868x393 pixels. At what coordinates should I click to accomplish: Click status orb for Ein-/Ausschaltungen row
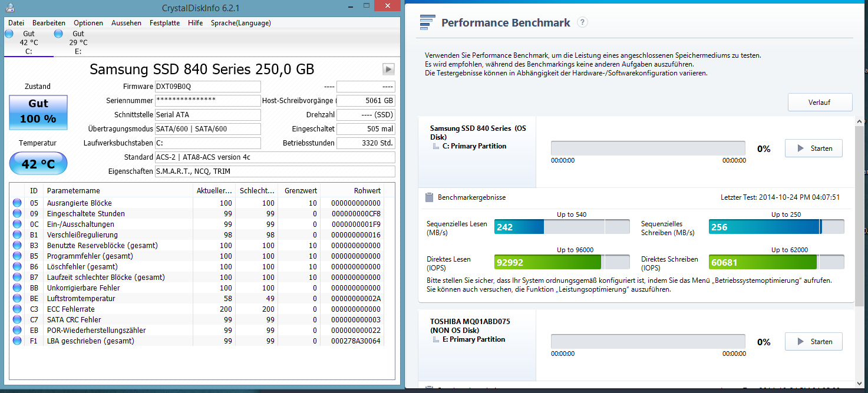pos(17,224)
